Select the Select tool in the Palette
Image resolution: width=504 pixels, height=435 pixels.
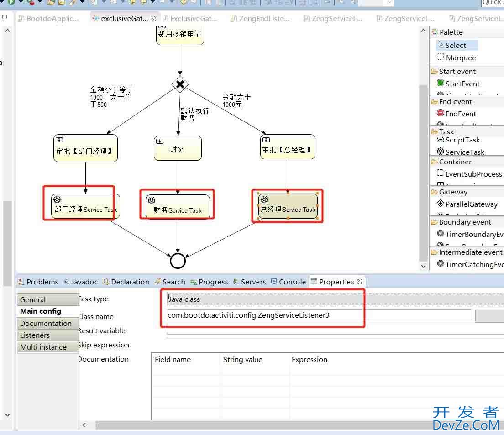456,45
